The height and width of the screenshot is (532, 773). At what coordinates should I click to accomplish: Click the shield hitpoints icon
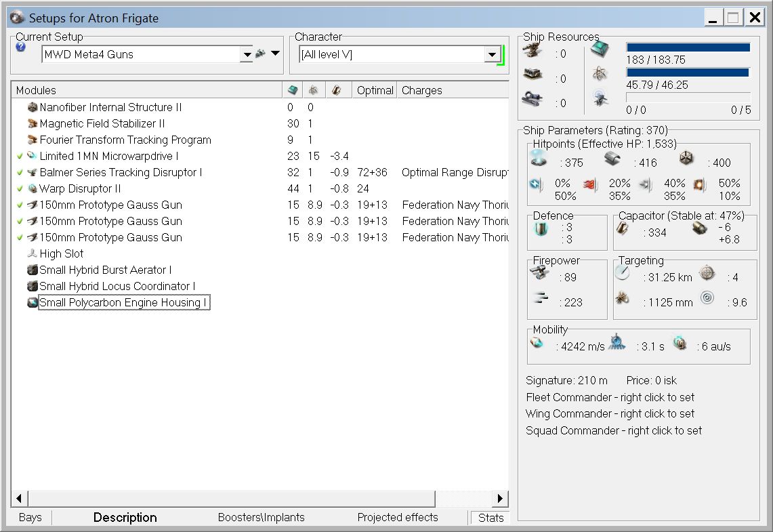[539, 159]
